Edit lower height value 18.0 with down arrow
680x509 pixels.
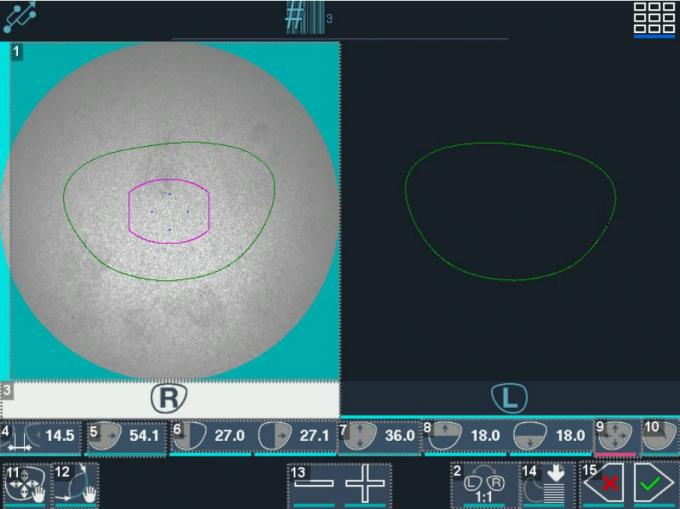pos(551,436)
